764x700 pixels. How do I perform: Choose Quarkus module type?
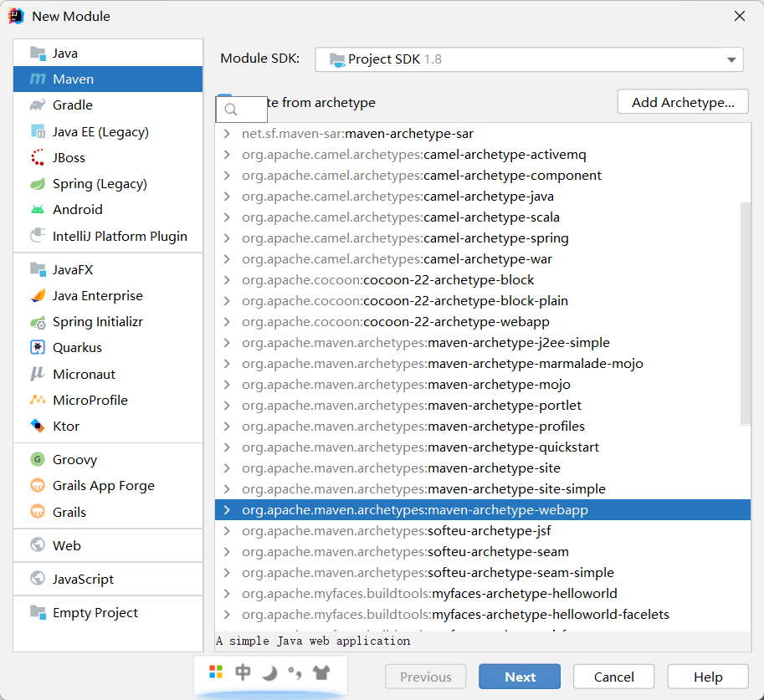pyautogui.click(x=108, y=347)
